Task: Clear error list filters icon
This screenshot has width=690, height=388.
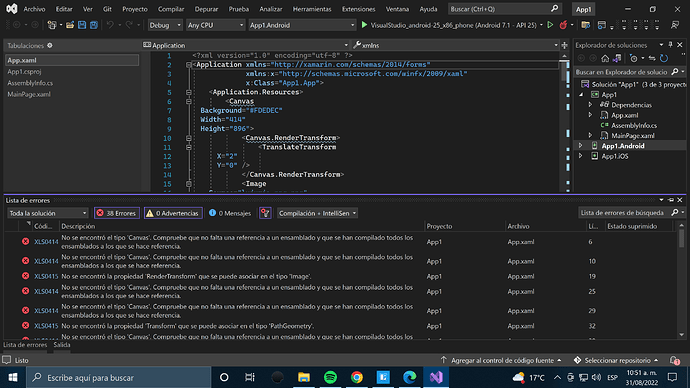Action: (x=265, y=213)
